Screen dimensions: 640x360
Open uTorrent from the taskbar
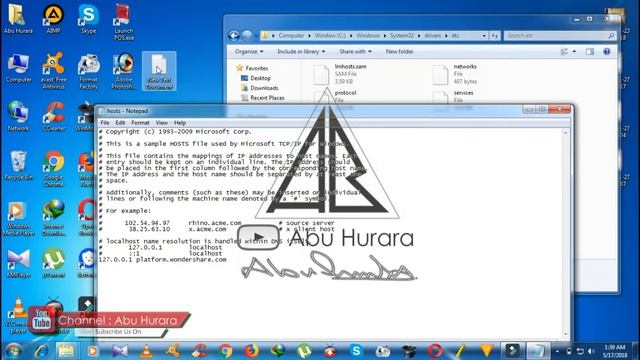pyautogui.click(x=304, y=351)
